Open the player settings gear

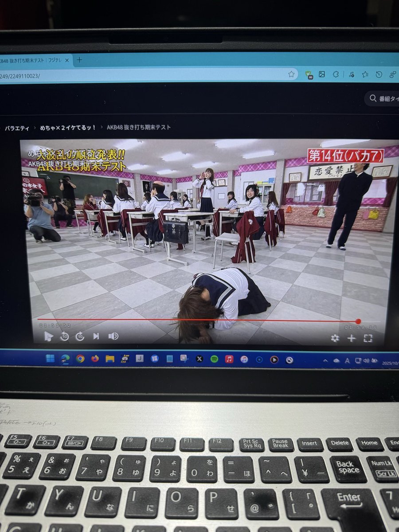click(335, 338)
